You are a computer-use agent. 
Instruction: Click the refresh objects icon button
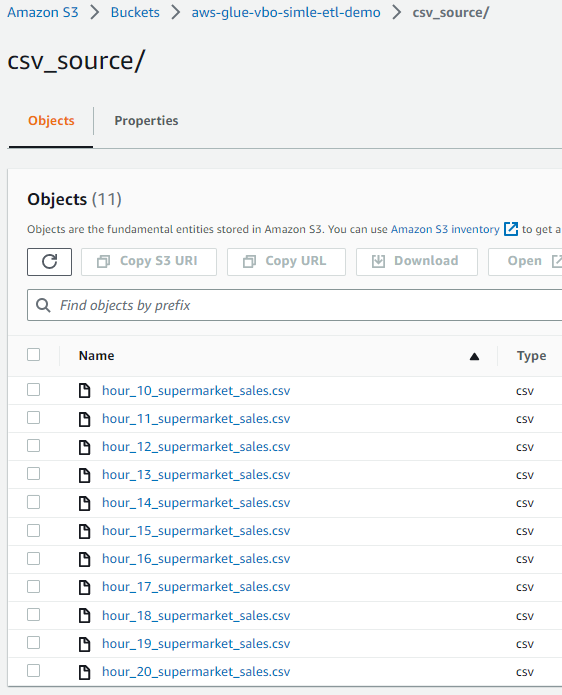49,262
